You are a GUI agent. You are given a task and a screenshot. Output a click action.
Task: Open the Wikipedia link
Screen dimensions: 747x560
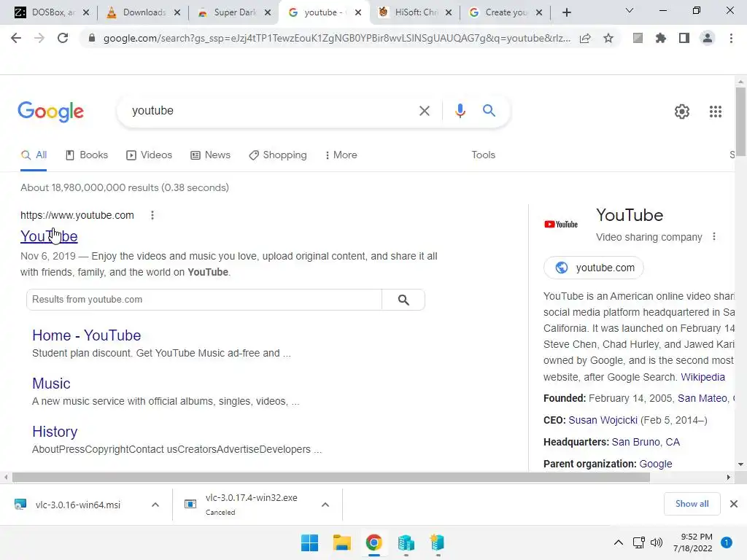703,377
